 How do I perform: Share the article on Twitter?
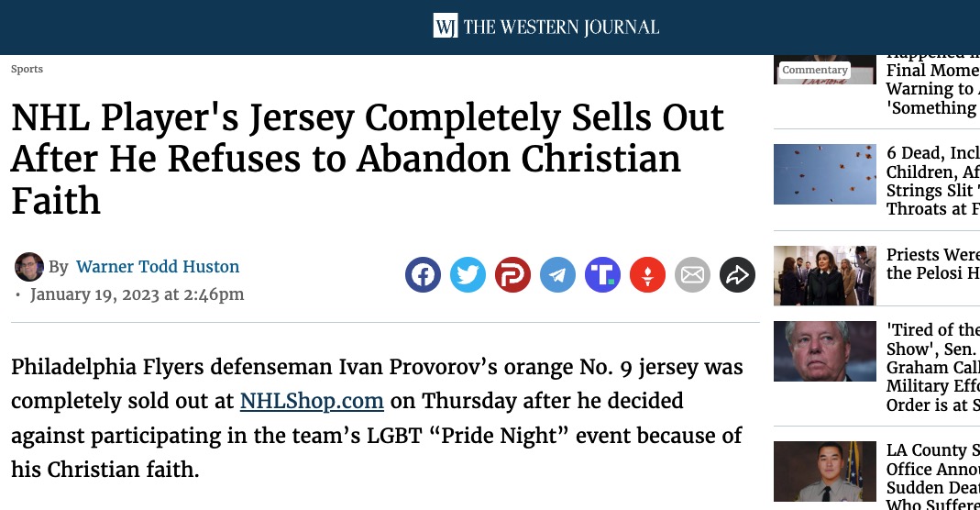468,274
